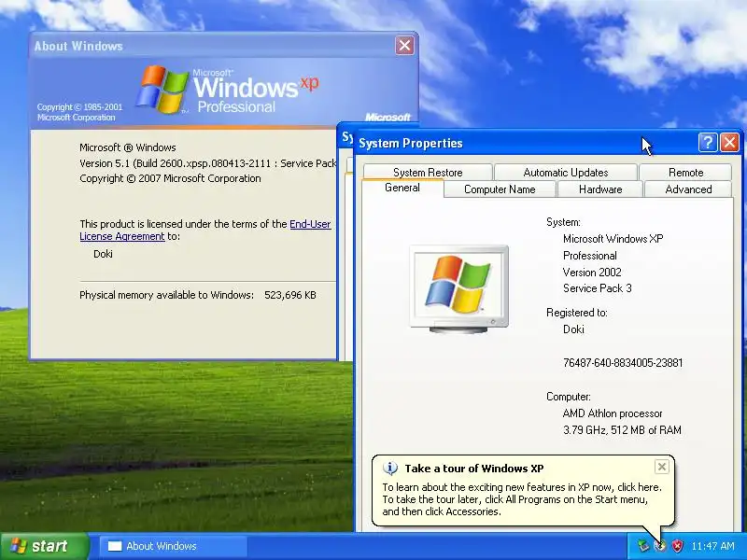Open red Security Center shield tray icon
Screen dimensions: 747x560
tap(677, 546)
